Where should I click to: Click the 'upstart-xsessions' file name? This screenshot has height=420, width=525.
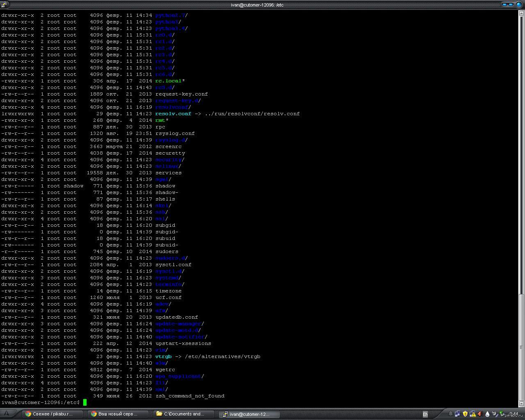(x=183, y=343)
